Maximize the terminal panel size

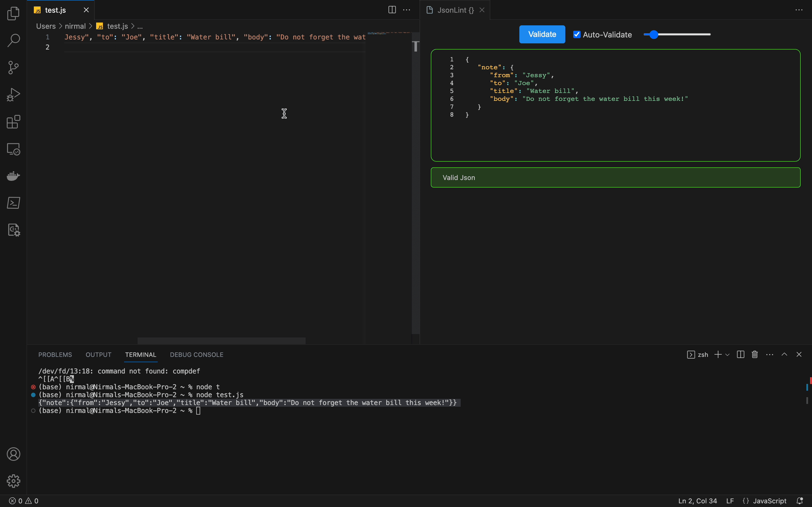(784, 354)
